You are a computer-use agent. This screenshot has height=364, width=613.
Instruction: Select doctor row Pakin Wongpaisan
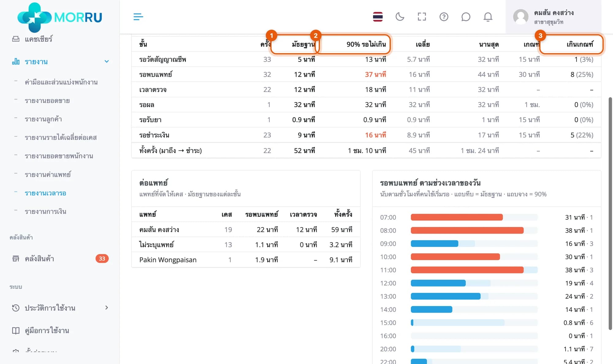coord(246,260)
